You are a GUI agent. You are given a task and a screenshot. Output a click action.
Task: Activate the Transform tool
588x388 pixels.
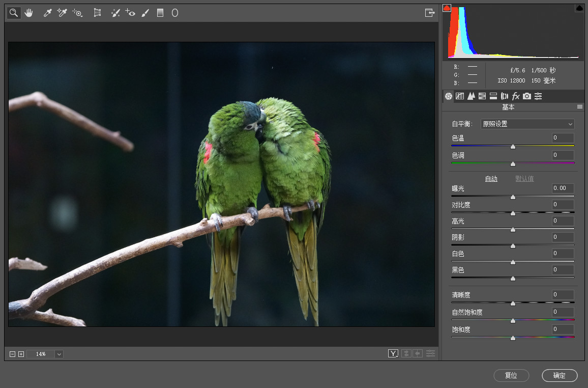point(97,13)
